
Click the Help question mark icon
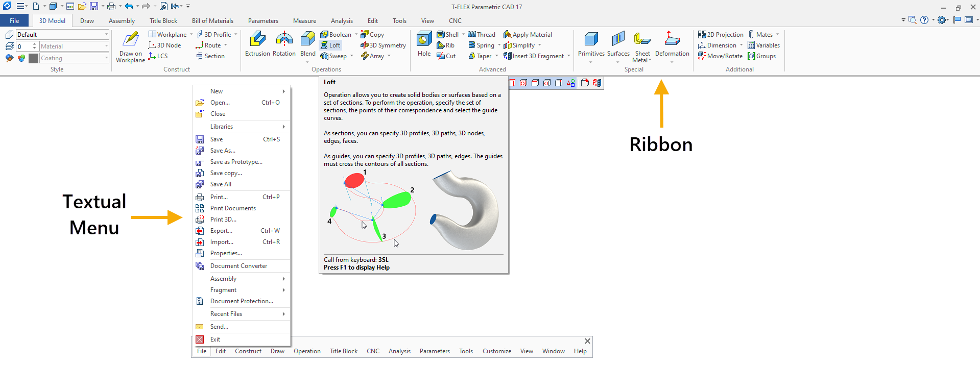pyautogui.click(x=924, y=20)
